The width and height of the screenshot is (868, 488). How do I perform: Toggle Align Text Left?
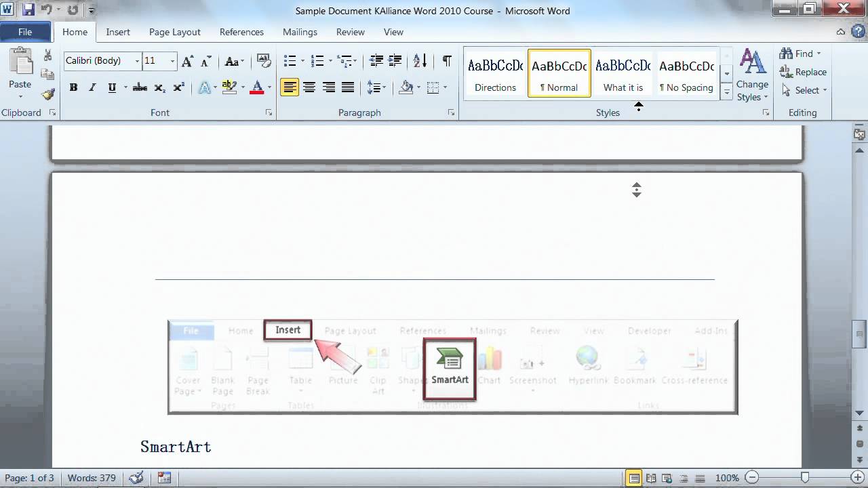tap(290, 87)
